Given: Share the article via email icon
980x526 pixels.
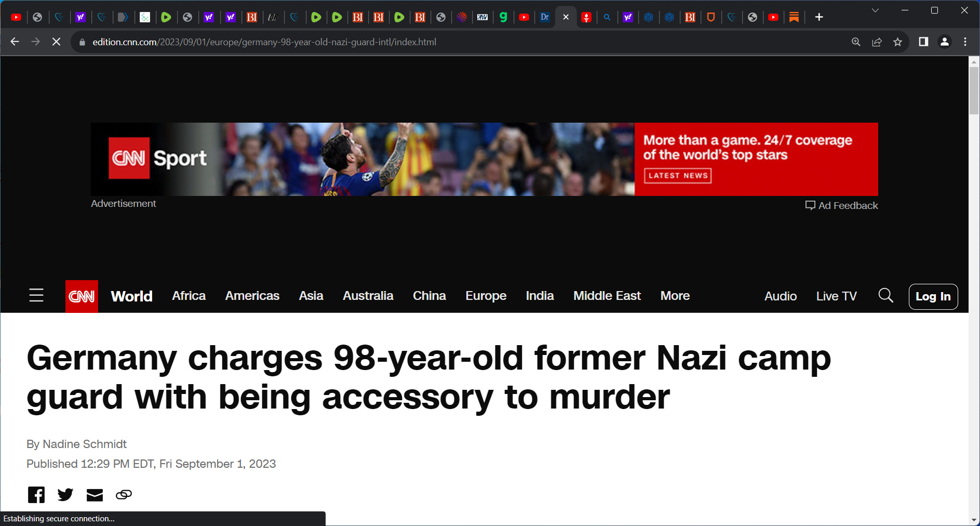Looking at the screenshot, I should pos(95,495).
